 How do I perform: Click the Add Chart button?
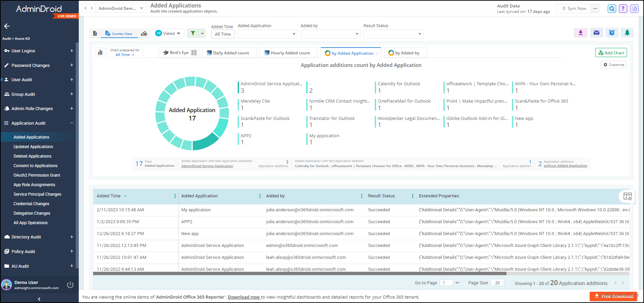(611, 53)
